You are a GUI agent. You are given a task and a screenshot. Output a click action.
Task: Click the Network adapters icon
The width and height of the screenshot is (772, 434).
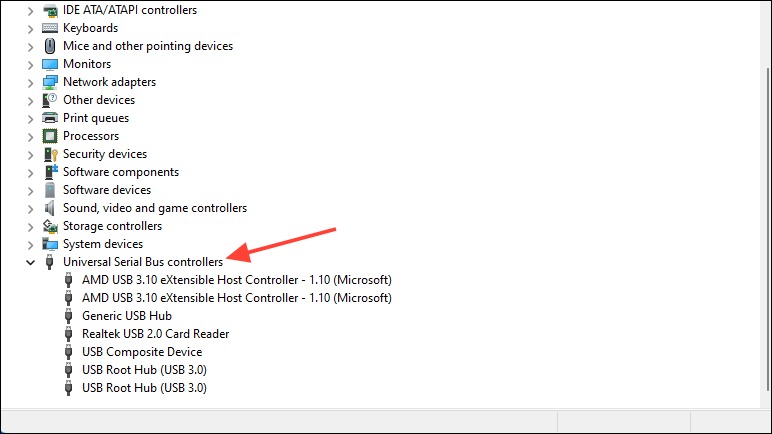(x=50, y=82)
